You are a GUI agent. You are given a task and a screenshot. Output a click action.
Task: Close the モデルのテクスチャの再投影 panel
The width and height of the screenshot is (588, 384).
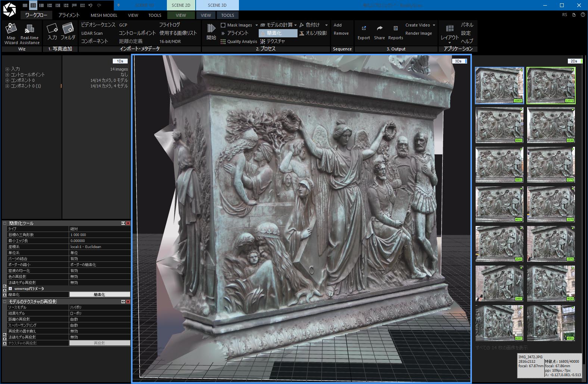pos(128,302)
